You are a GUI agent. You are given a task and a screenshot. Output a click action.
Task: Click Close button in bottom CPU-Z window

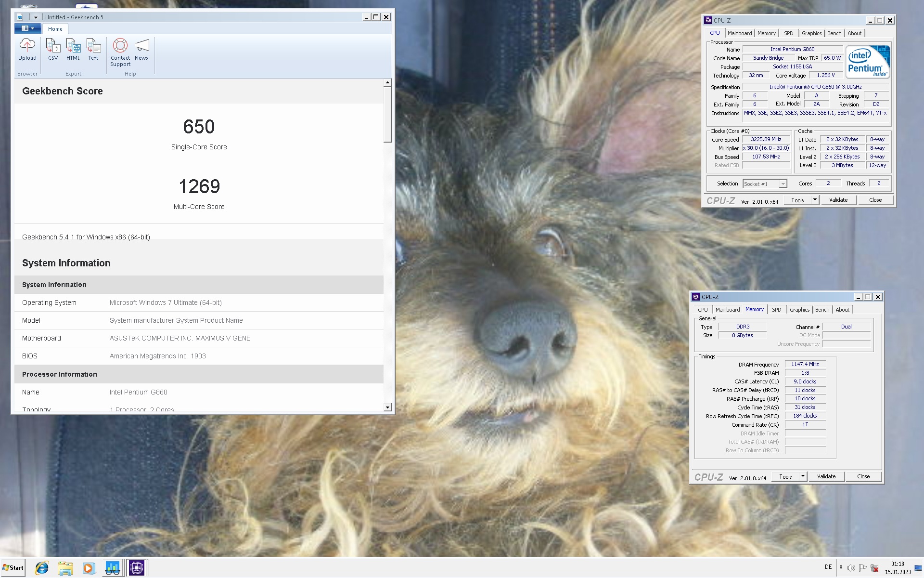[x=863, y=476]
